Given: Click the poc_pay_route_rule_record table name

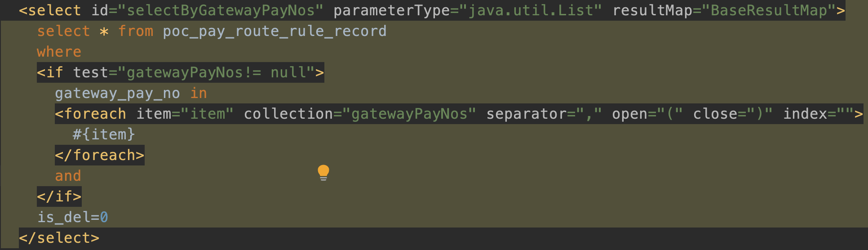Looking at the screenshot, I should pyautogui.click(x=275, y=31).
